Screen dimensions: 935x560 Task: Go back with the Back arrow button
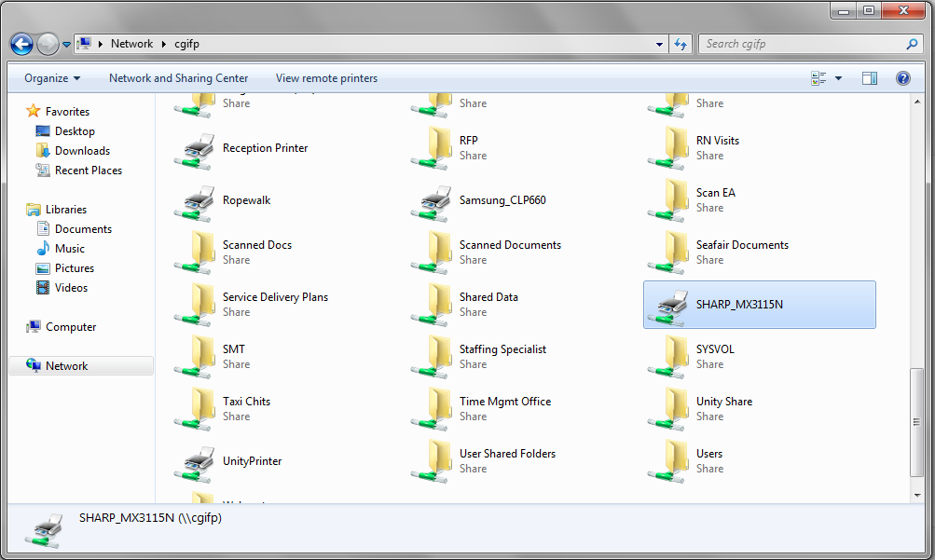point(21,44)
